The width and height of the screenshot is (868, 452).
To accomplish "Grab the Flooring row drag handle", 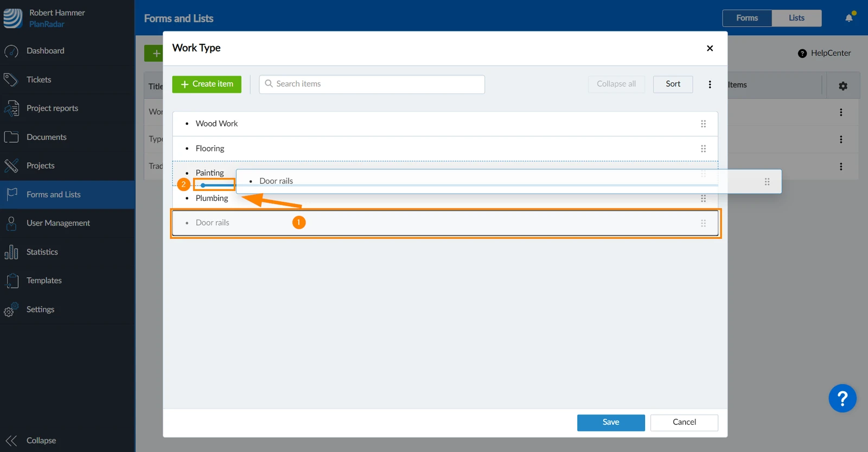I will coord(703,149).
